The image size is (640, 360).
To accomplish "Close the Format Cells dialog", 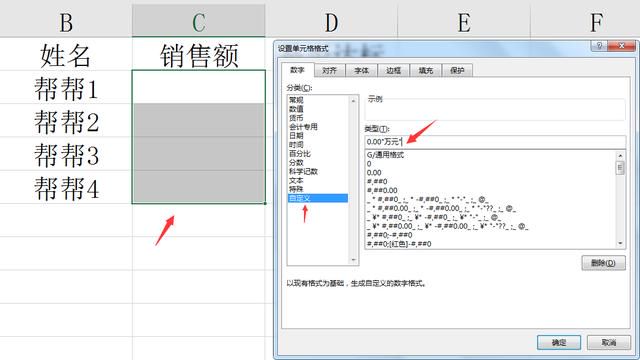I will [621, 46].
